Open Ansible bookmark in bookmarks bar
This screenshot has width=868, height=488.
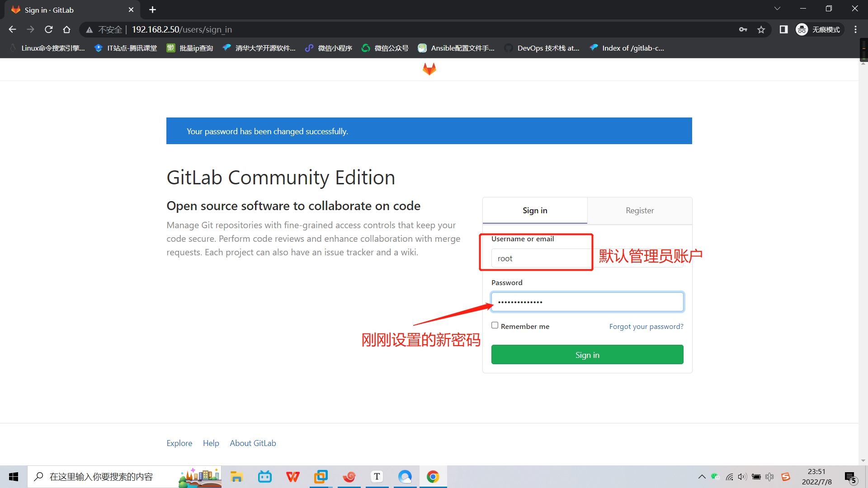(457, 48)
